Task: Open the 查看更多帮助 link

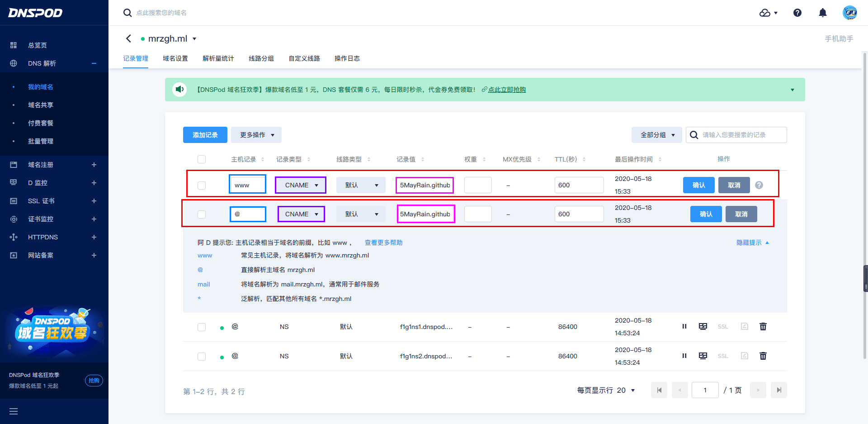Action: [x=383, y=243]
